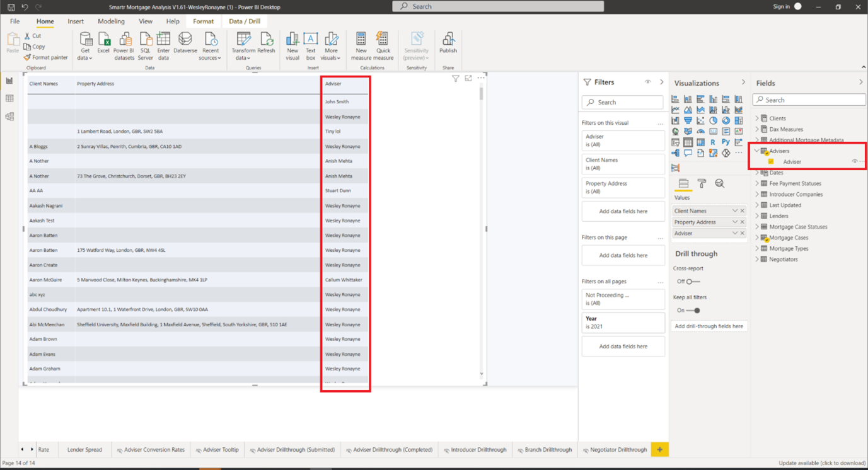Expand the Negotiators table in Fields
The width and height of the screenshot is (868, 470).
click(757, 260)
